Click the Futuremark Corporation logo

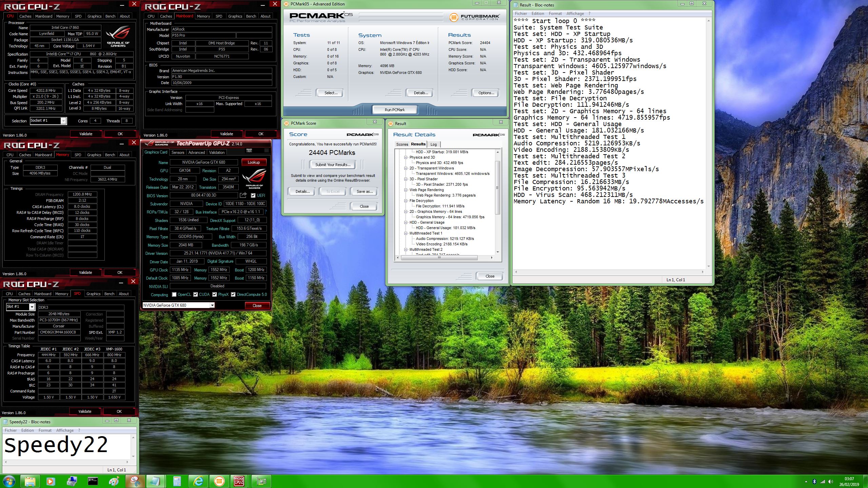point(474,17)
